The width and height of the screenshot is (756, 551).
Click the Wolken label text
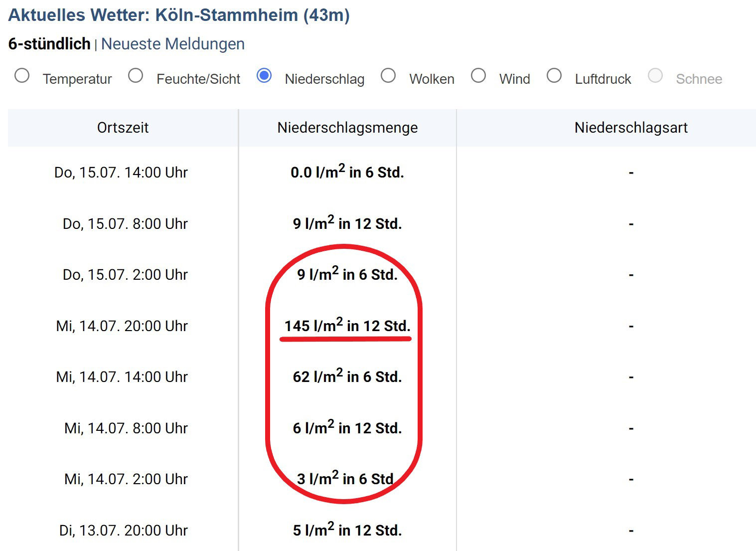432,79
